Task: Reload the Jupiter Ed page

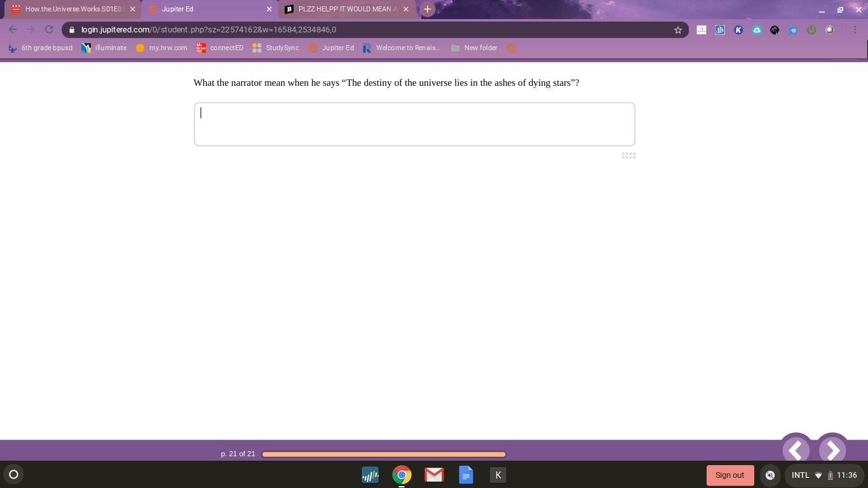Action: coord(49,30)
